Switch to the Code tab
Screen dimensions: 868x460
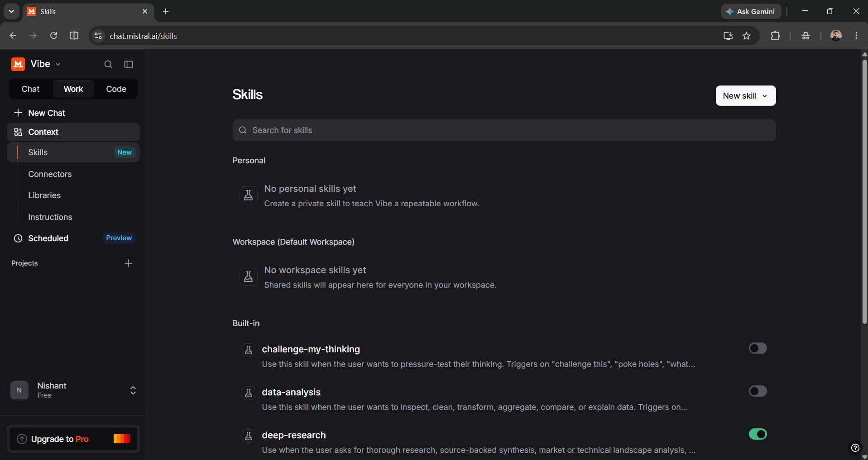pos(116,89)
